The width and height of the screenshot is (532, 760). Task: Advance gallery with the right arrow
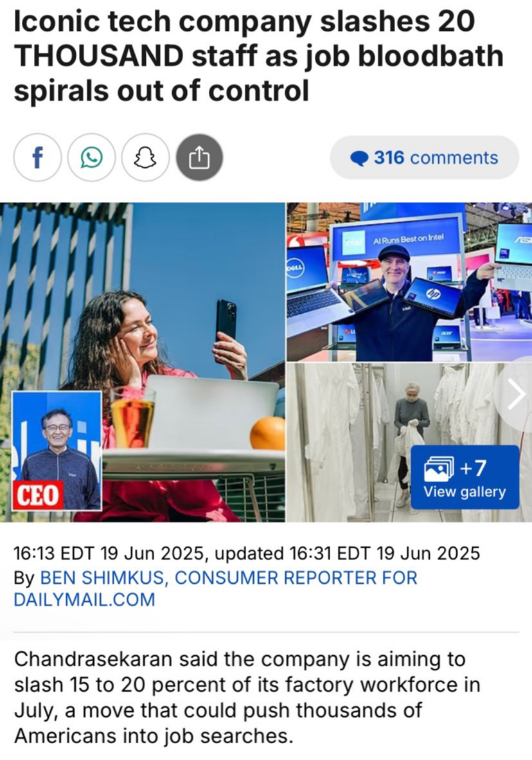click(517, 394)
